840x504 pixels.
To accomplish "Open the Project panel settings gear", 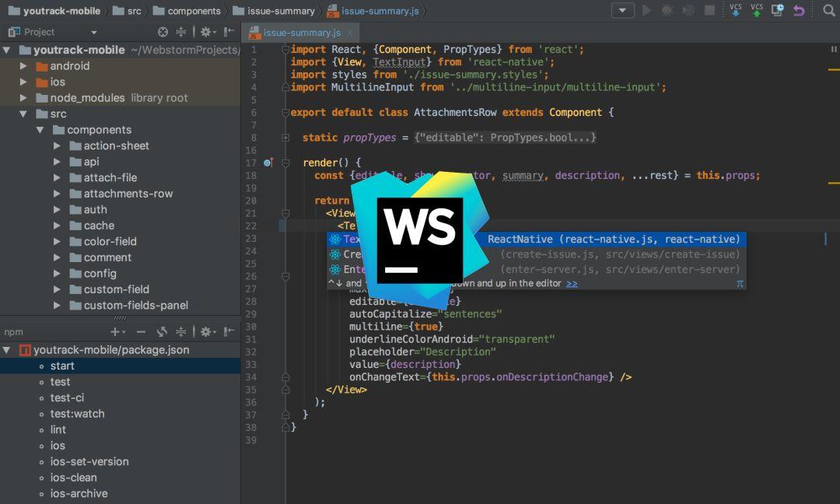I will [x=208, y=32].
